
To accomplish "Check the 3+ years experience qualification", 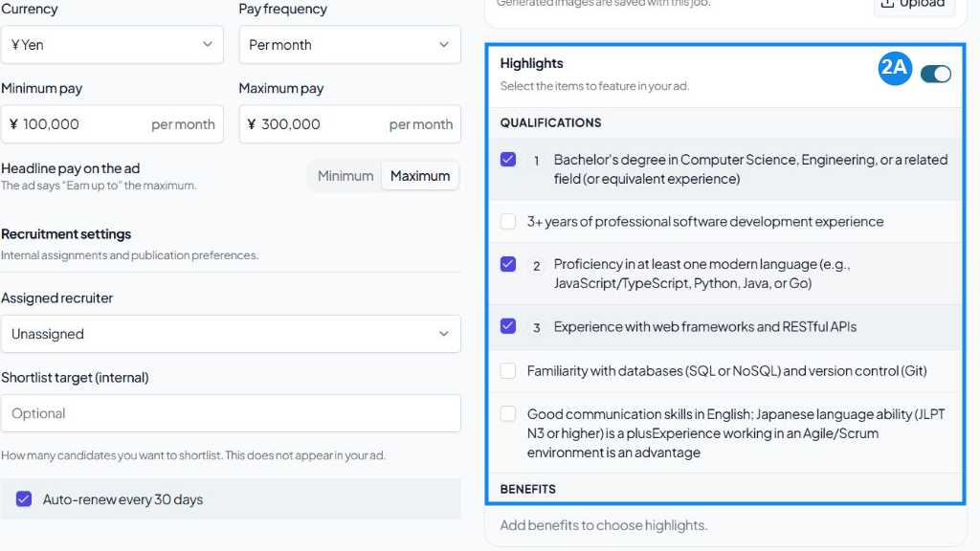I will pos(508,221).
